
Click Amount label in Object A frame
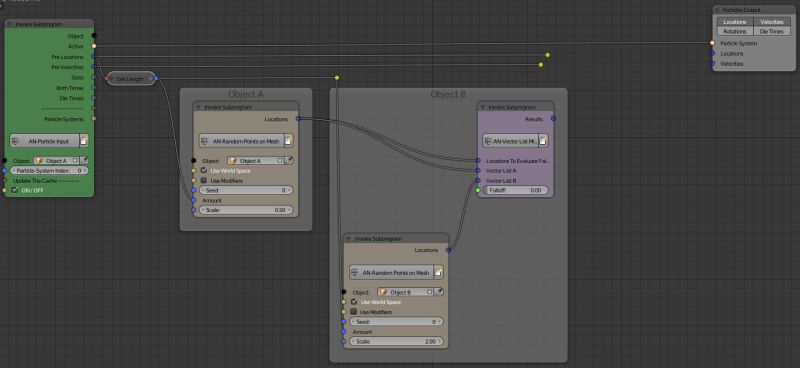point(212,200)
